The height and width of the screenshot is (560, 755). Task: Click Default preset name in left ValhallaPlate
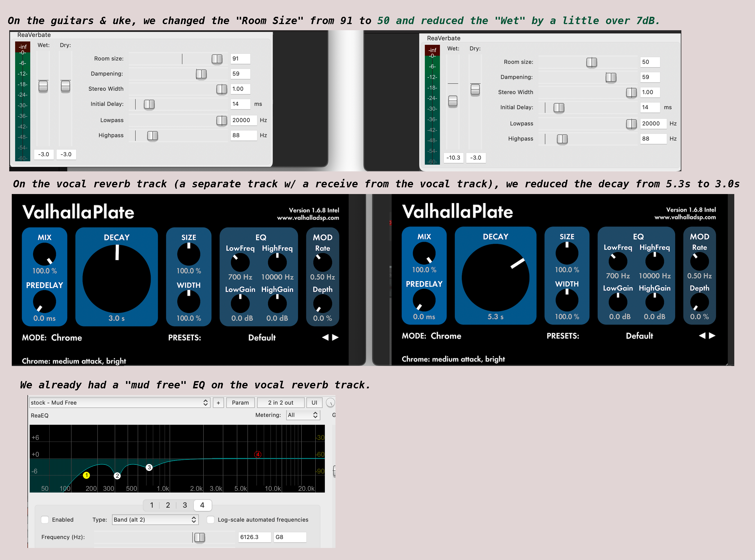pos(262,338)
